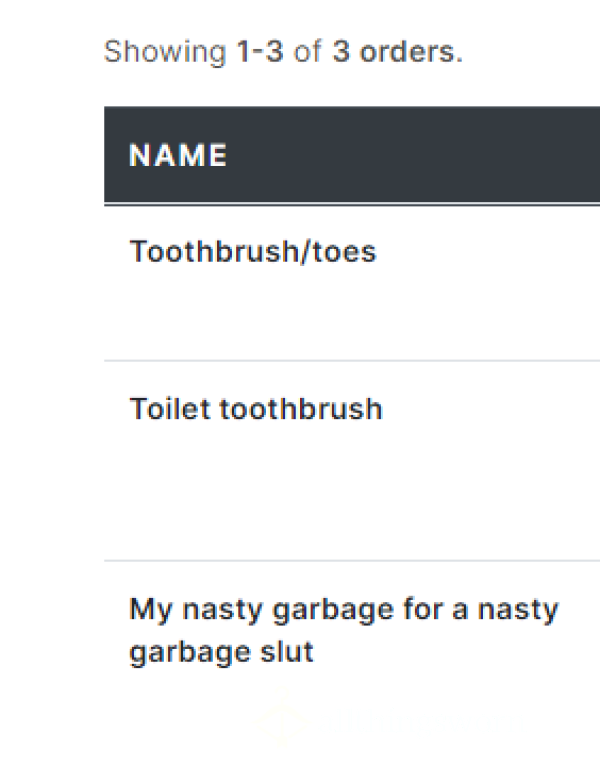
Task: Click the word 'Showing' in summary line
Action: click(165, 52)
